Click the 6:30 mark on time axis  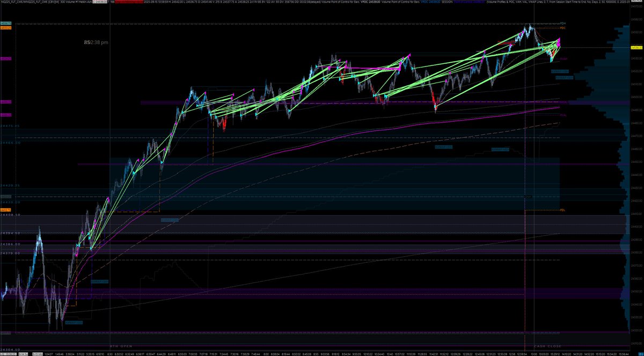[x=109, y=353]
